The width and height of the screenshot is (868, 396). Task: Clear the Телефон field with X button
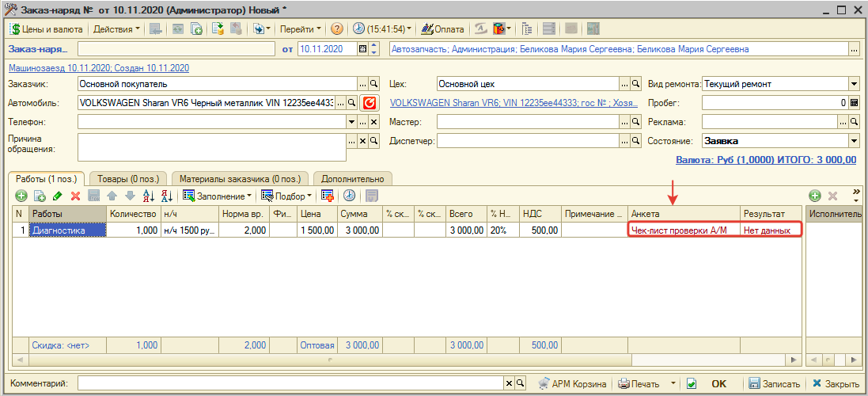pos(373,122)
